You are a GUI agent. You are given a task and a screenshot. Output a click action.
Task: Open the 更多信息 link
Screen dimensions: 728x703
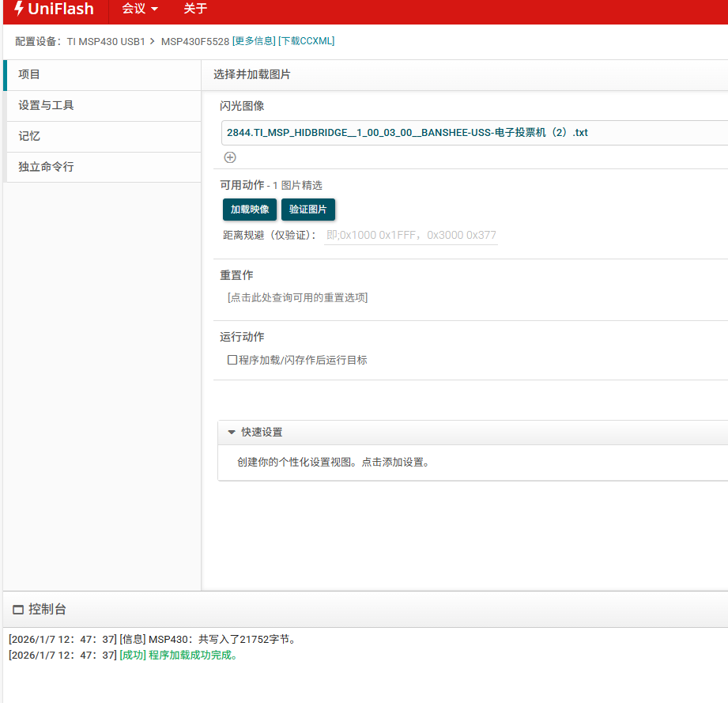point(254,41)
